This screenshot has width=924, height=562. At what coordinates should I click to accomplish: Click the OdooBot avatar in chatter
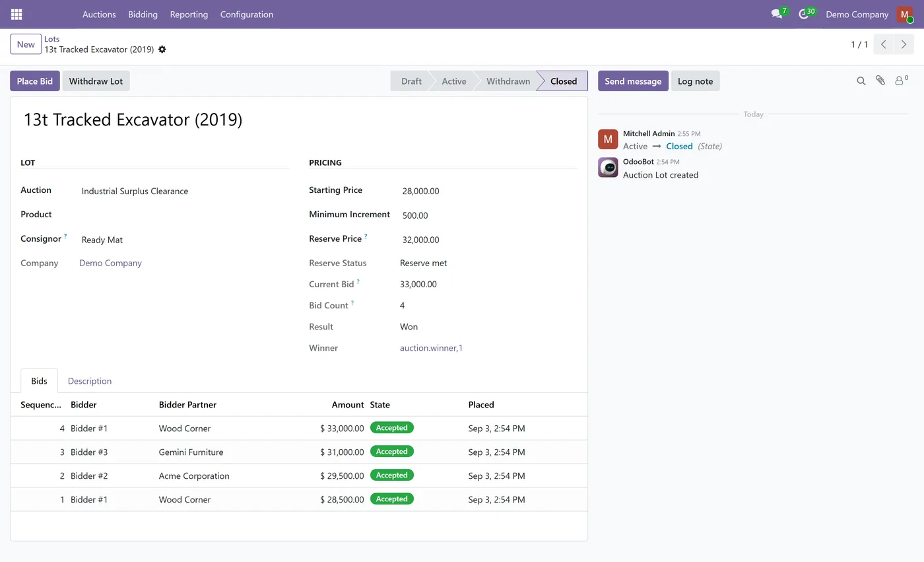point(608,167)
